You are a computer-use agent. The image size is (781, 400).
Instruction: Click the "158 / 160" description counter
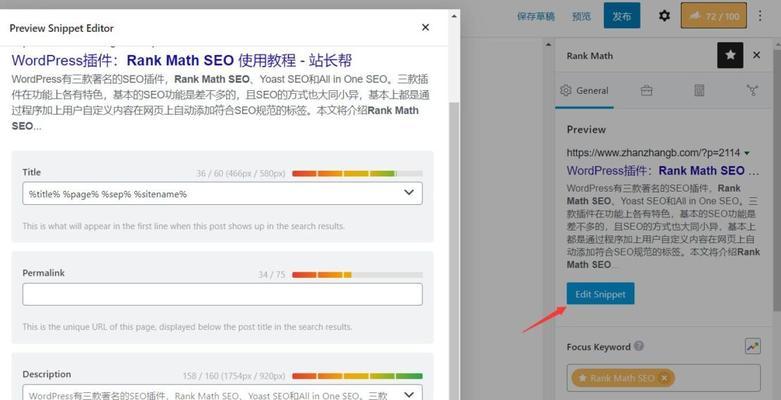[234, 376]
